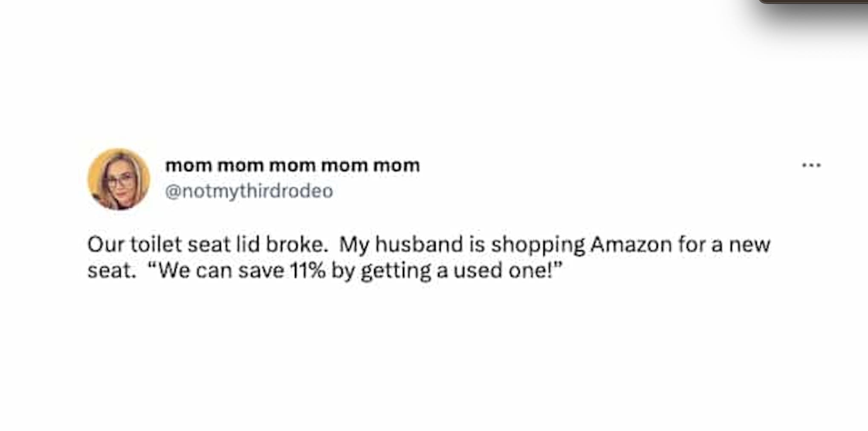
Task: Click the word "shopping" in the tweet
Action: point(538,245)
